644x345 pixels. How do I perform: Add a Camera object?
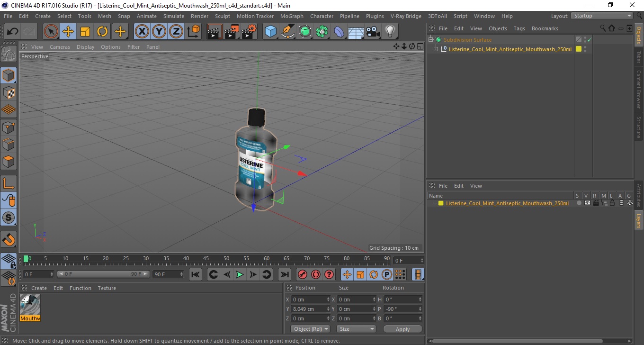pos(373,32)
